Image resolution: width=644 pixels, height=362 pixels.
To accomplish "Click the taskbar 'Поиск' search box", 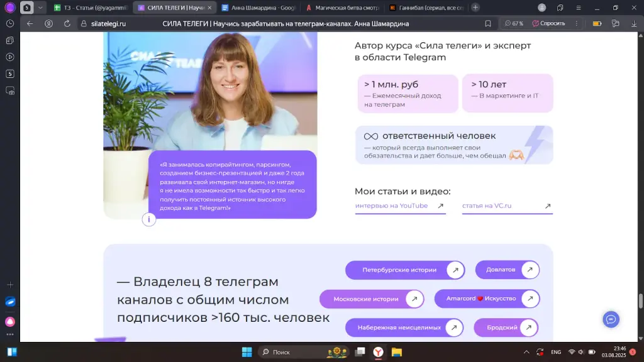I will (304, 352).
